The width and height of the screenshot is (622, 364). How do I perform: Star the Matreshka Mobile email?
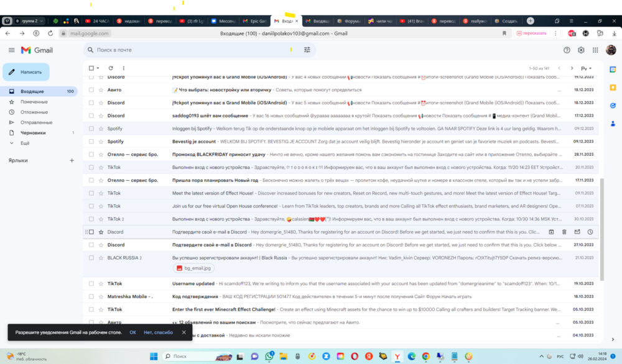101,297
